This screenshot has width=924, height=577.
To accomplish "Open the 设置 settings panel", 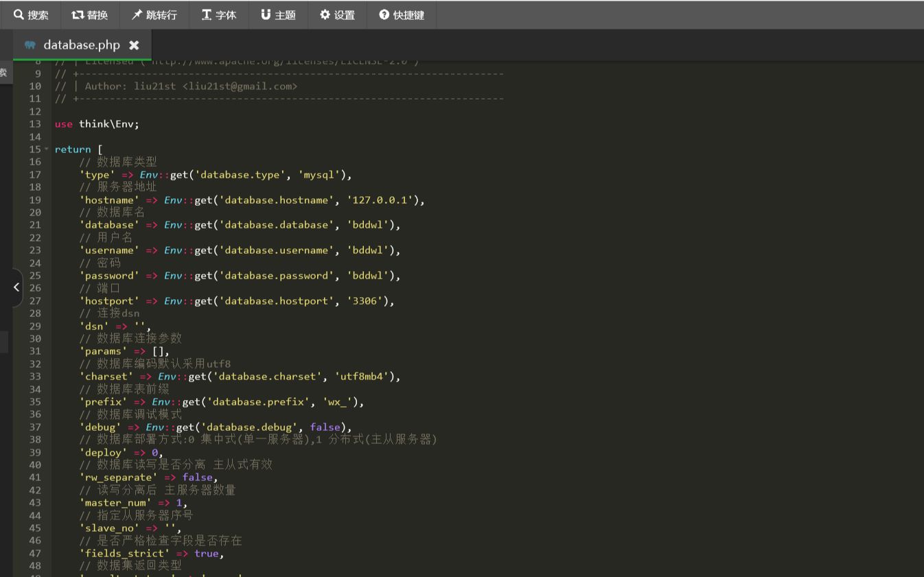I will (x=337, y=14).
